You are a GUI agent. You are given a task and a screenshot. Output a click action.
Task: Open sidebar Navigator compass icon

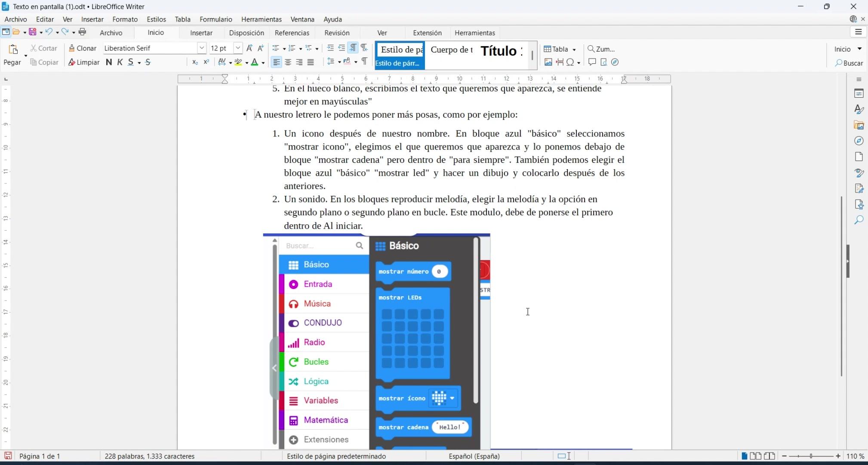click(x=859, y=141)
